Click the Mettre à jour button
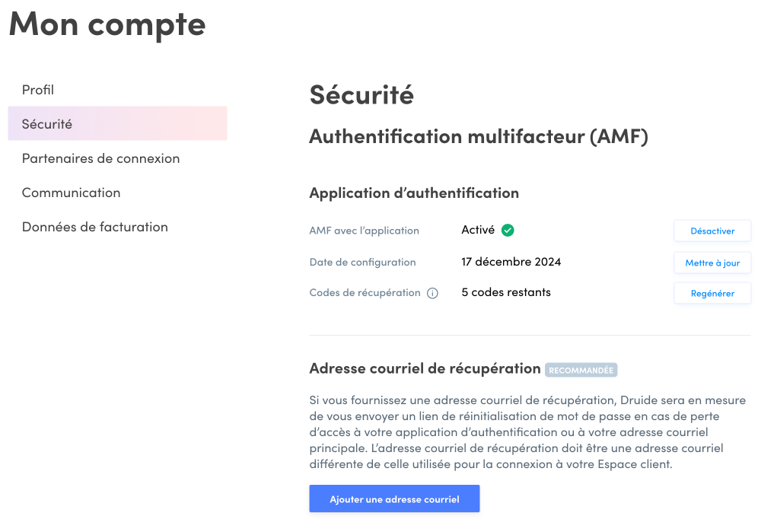The width and height of the screenshot is (777, 532). coord(712,263)
